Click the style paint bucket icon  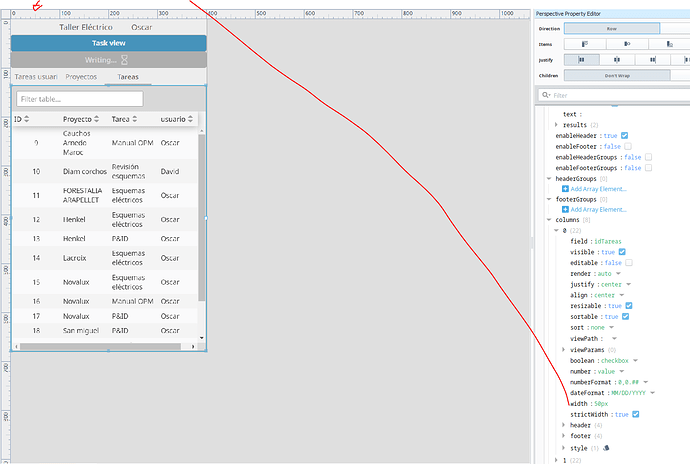click(x=606, y=448)
